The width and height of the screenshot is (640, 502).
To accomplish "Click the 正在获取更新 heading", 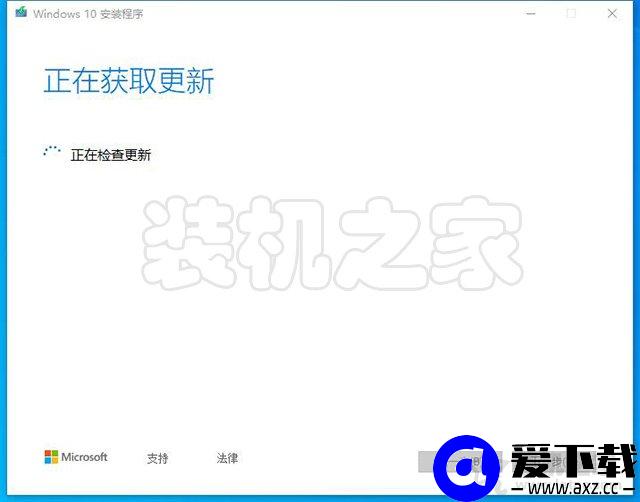I will point(129,81).
